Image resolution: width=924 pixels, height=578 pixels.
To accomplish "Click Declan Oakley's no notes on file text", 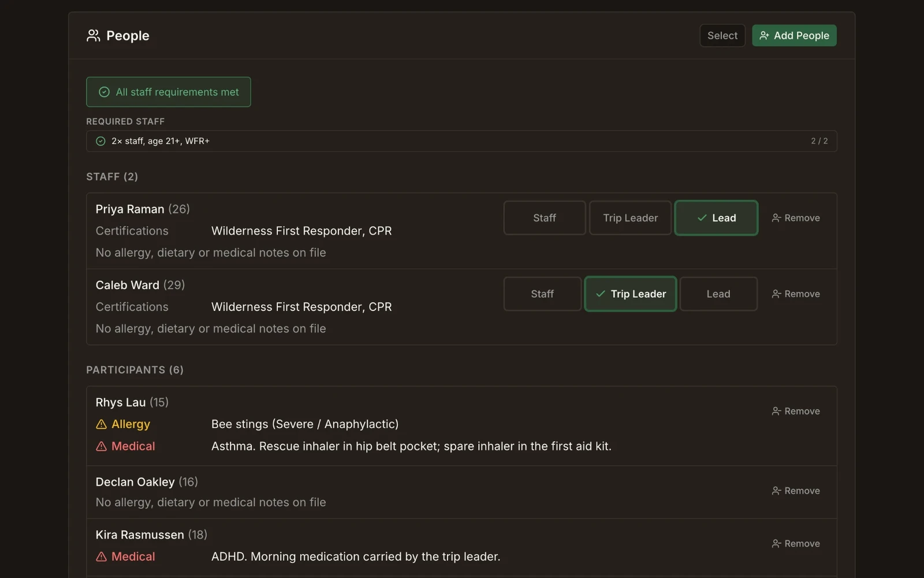I will click(x=211, y=503).
